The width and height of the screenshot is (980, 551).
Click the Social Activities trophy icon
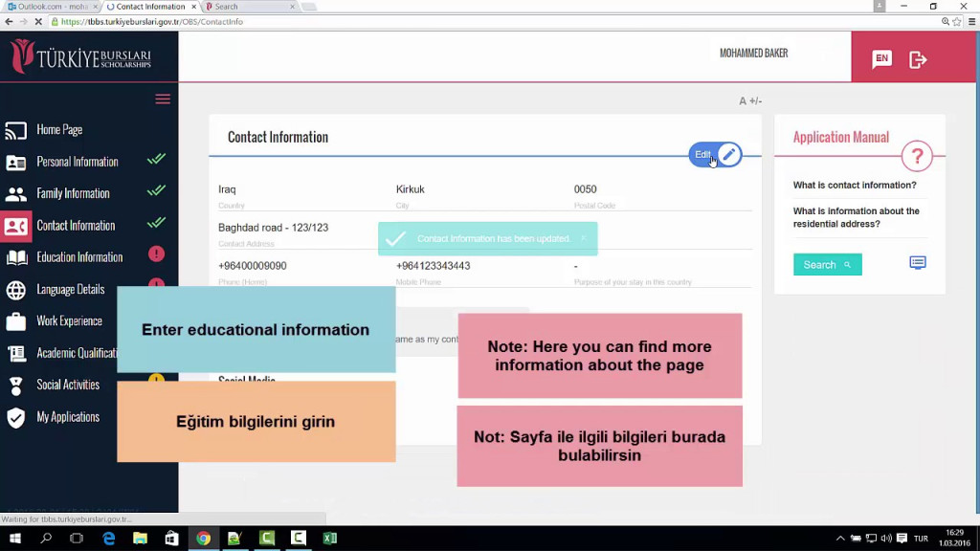pyautogui.click(x=16, y=386)
